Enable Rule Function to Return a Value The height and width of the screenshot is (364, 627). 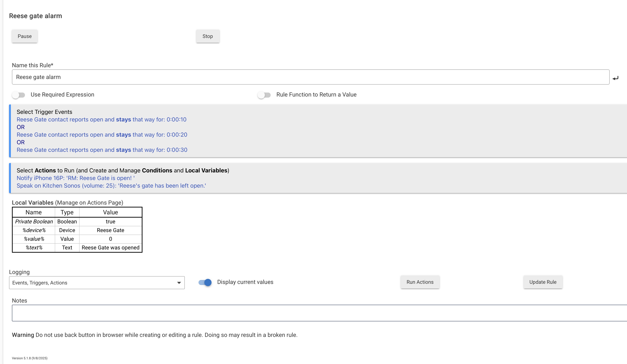click(x=264, y=95)
